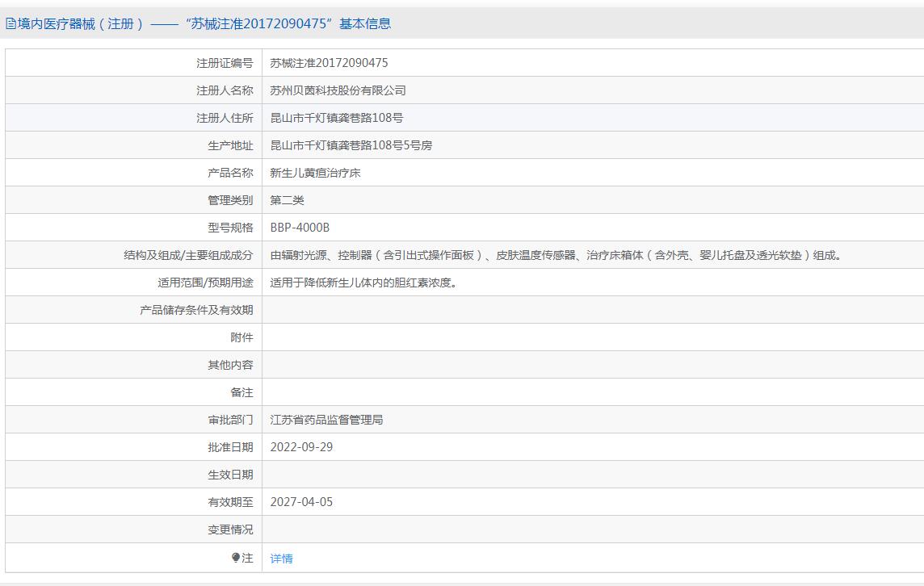Click the structure composition description text

pyautogui.click(x=556, y=255)
